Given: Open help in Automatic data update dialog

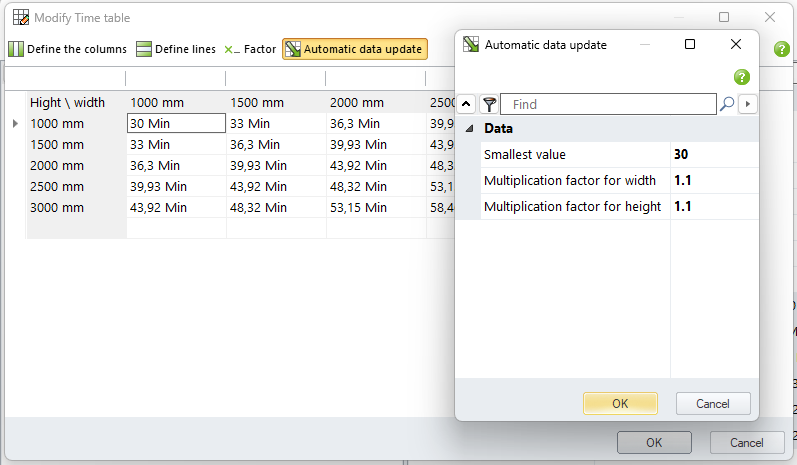Looking at the screenshot, I should (741, 77).
